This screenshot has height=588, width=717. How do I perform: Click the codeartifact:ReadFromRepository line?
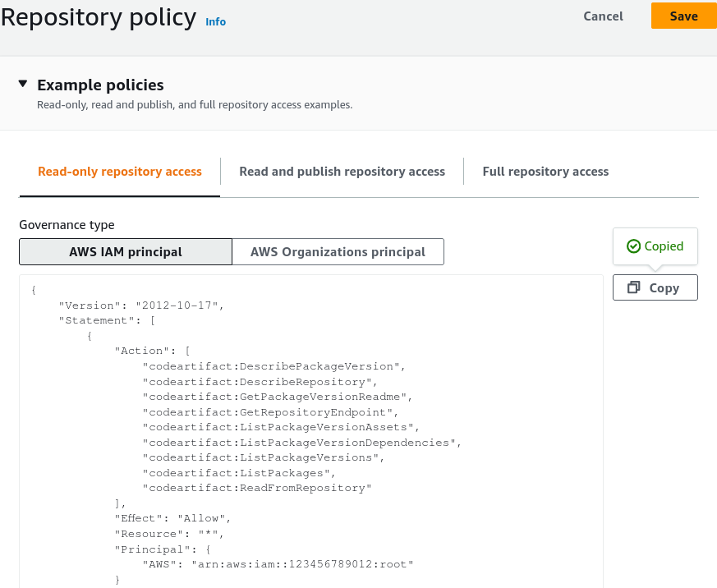click(x=257, y=489)
